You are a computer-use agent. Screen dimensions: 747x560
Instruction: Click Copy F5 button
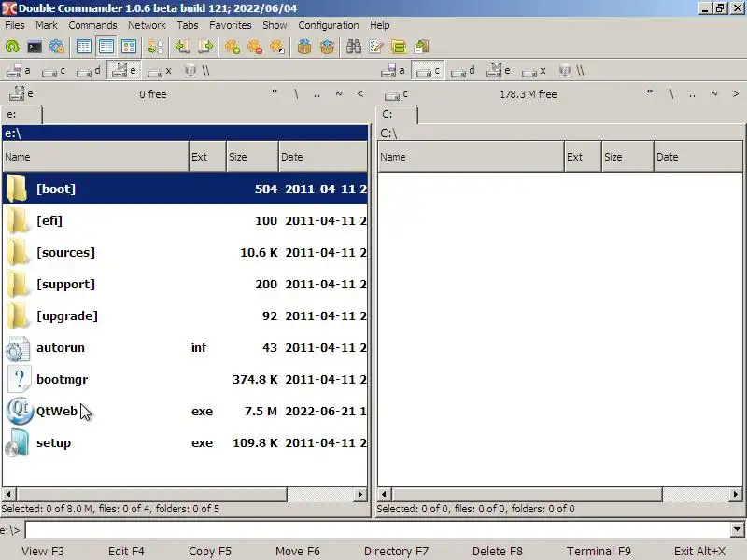point(210,551)
